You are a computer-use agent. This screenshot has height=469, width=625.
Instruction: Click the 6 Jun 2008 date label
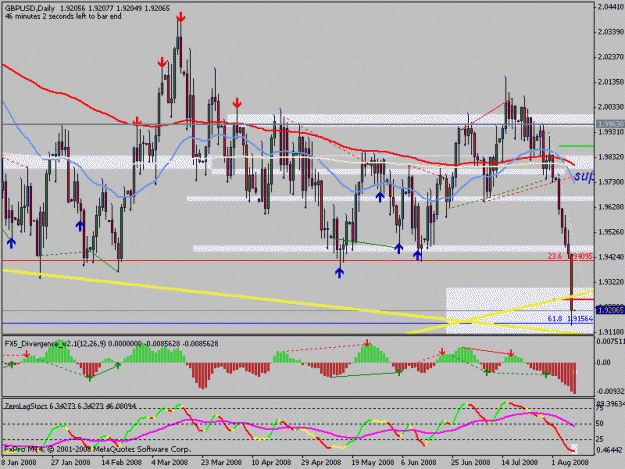(x=419, y=462)
